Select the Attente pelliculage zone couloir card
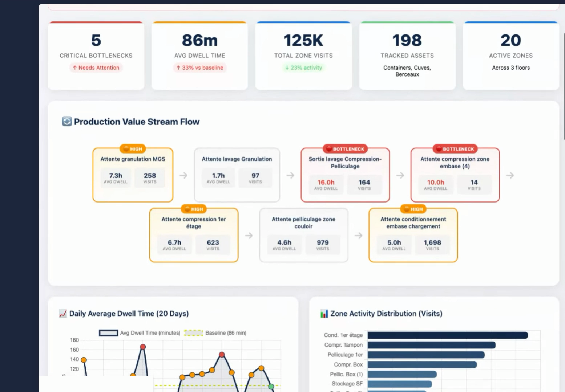The width and height of the screenshot is (565, 392). tap(303, 235)
